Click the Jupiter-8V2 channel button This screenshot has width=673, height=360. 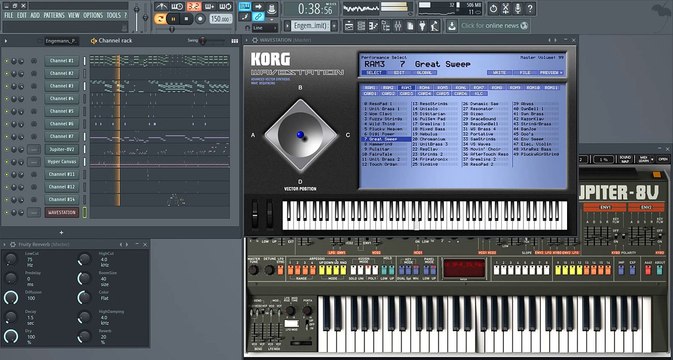coord(61,149)
